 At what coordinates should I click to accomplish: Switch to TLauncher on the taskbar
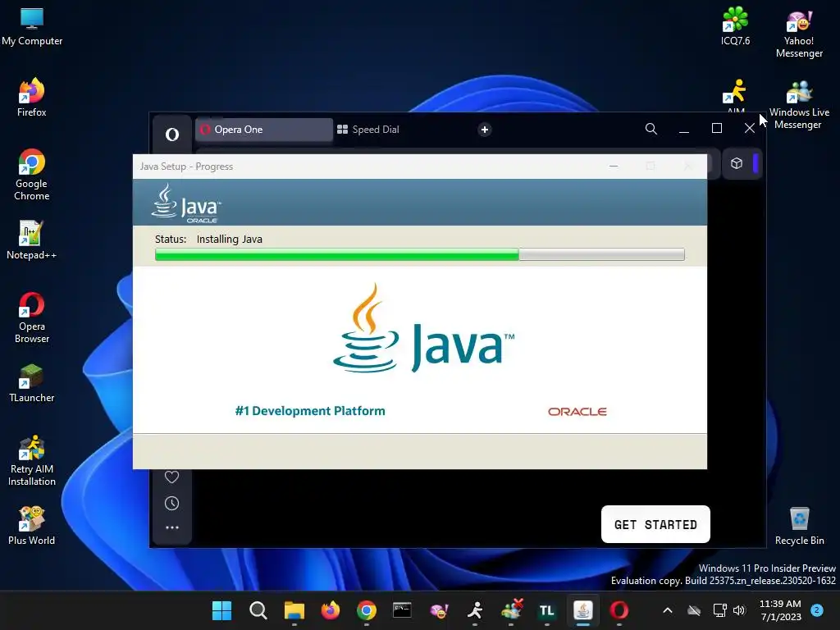point(547,610)
